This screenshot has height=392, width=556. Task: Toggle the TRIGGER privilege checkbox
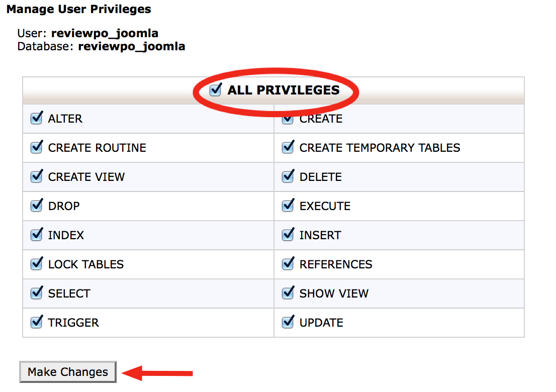36,322
